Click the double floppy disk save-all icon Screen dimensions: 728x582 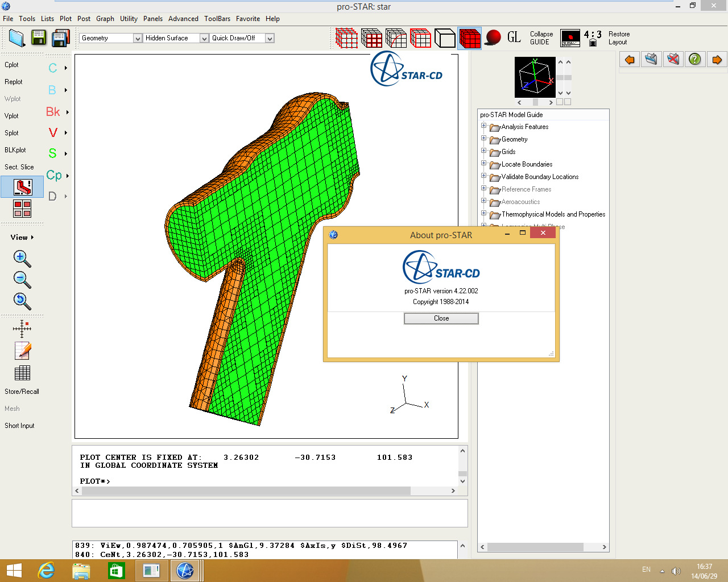pyautogui.click(x=60, y=38)
